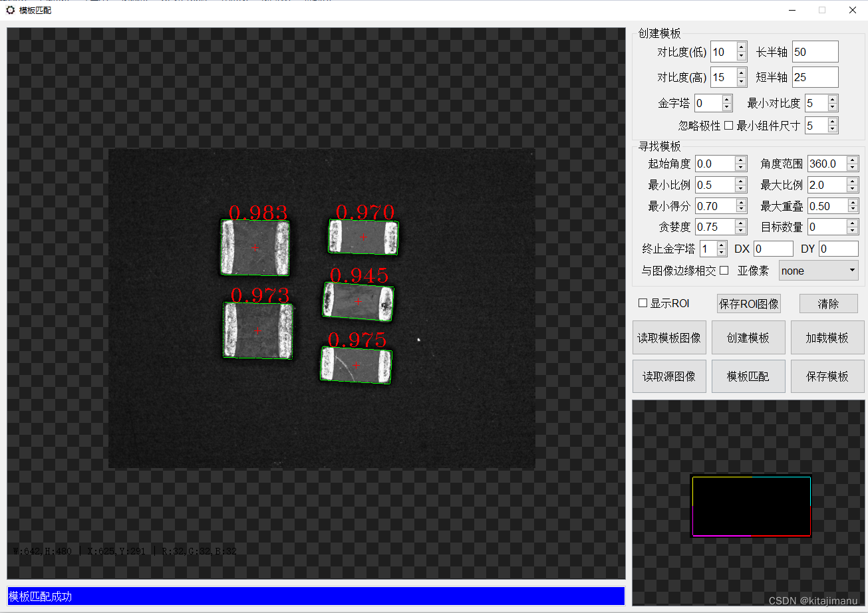The image size is (868, 613).
Task: Click the 加载模板 button
Action: click(x=827, y=338)
